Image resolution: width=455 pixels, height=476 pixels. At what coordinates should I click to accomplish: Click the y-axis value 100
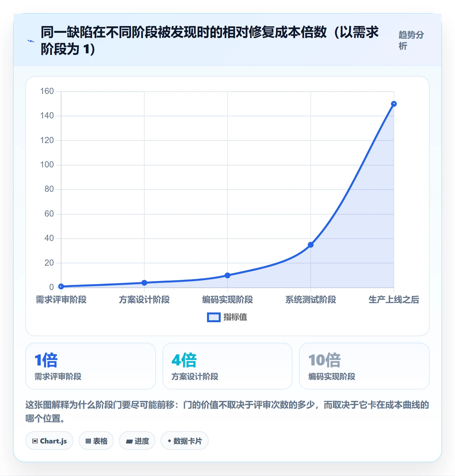(x=47, y=165)
